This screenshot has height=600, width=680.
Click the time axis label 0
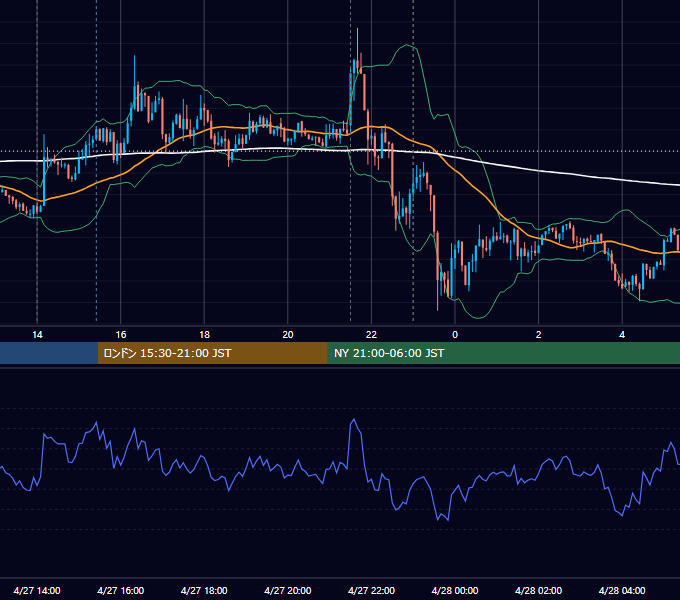[x=455, y=335]
